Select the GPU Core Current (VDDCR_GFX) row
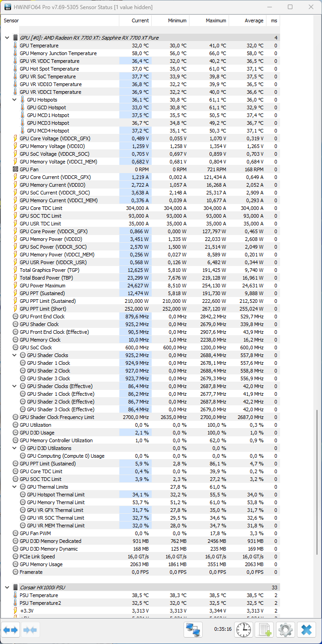The image size is (322, 644). pos(141,177)
